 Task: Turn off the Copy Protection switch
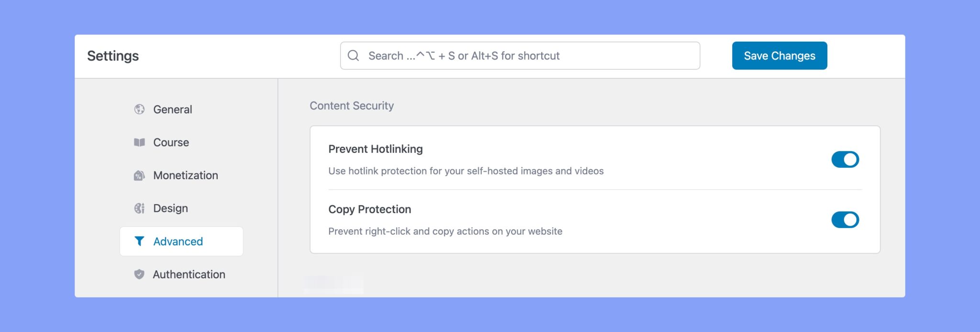tap(845, 220)
